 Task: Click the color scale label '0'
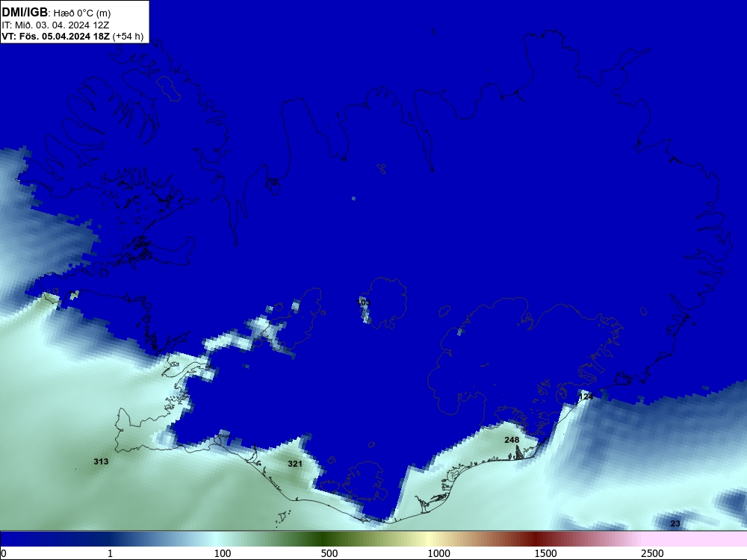(4, 553)
